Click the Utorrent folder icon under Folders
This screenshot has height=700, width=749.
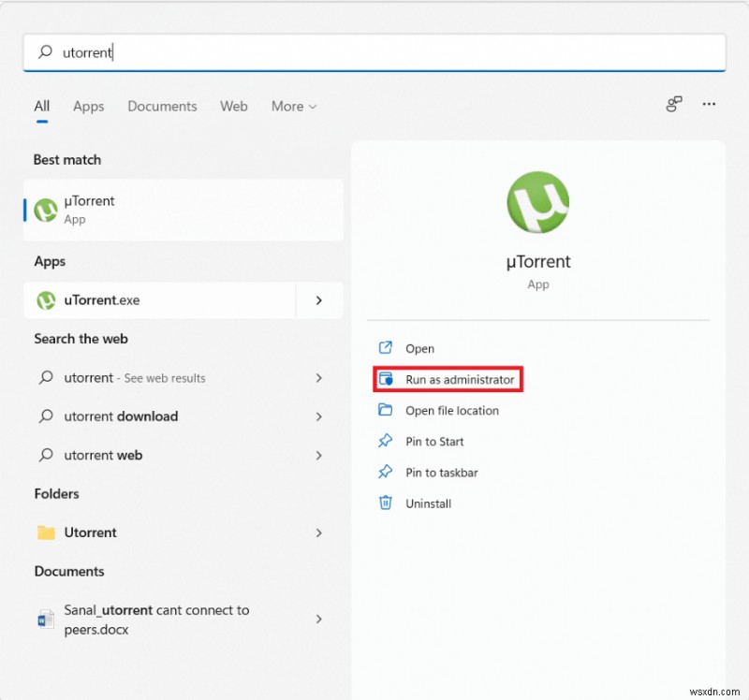(44, 532)
